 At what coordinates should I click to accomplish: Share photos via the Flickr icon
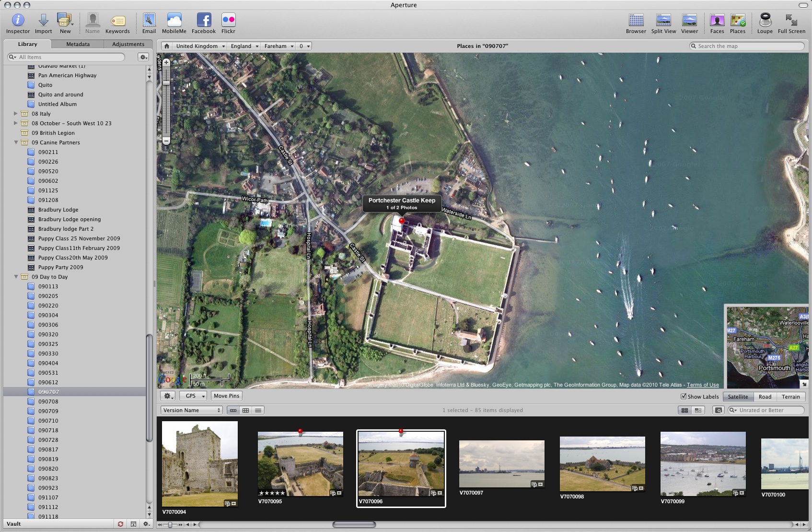click(228, 21)
